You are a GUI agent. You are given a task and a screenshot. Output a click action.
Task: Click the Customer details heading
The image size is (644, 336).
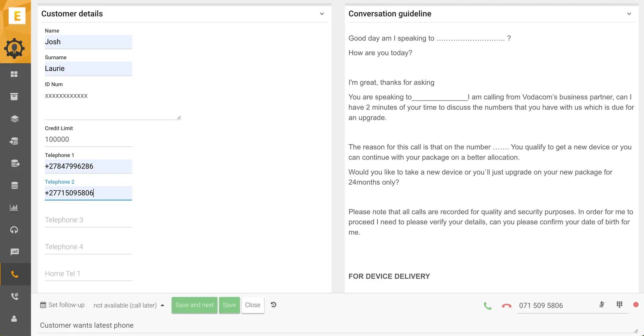coord(72,14)
